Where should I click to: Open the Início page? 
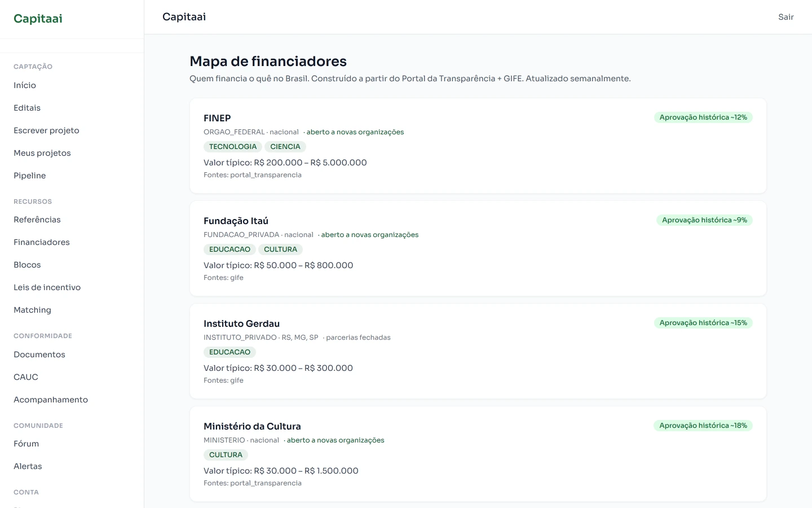[25, 85]
